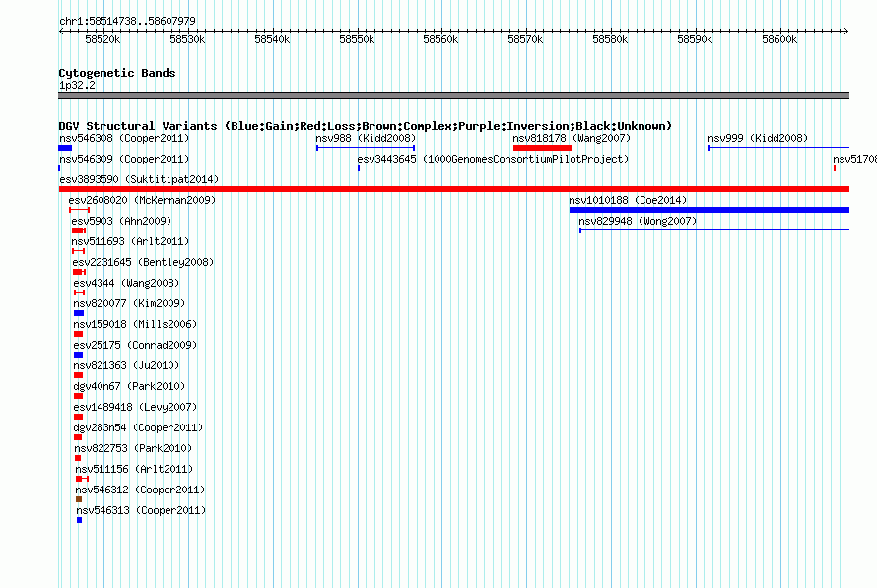Open the nsv988 (Kidd2008) variant label
This screenshot has height=588, width=877.
[x=366, y=138]
